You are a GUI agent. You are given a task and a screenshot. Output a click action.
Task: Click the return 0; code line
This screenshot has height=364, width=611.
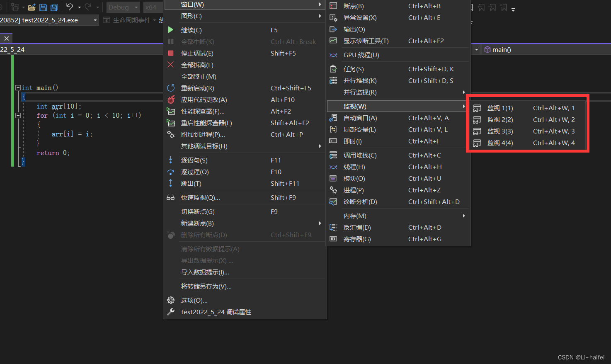(53, 153)
